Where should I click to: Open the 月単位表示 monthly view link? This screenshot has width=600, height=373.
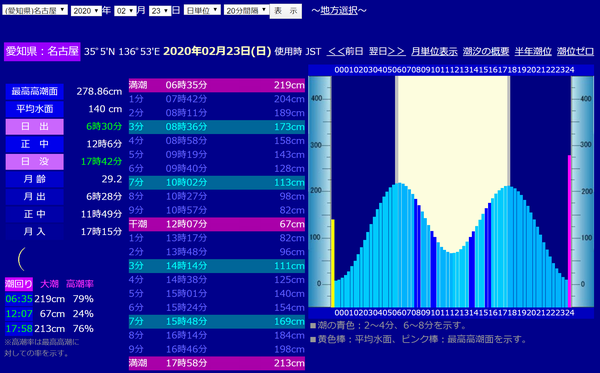click(x=434, y=51)
